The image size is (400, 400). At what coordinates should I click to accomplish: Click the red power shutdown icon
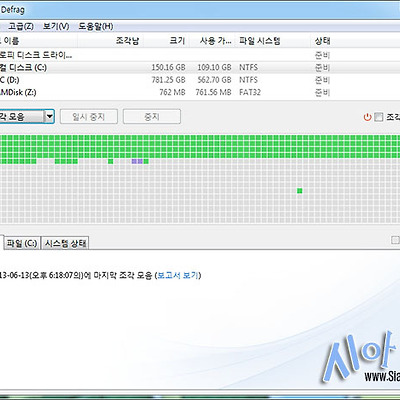(x=367, y=117)
